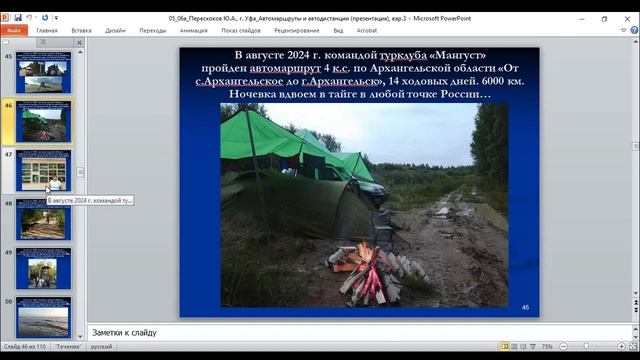Select slide 45 thumbnail
Viewport: 640px width, 360px height.
click(43, 72)
